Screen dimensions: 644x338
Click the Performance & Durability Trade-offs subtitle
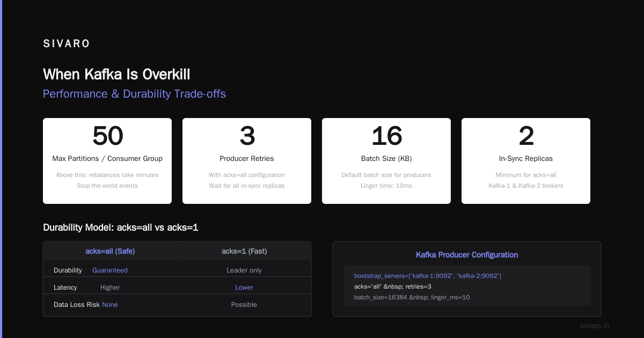(134, 94)
